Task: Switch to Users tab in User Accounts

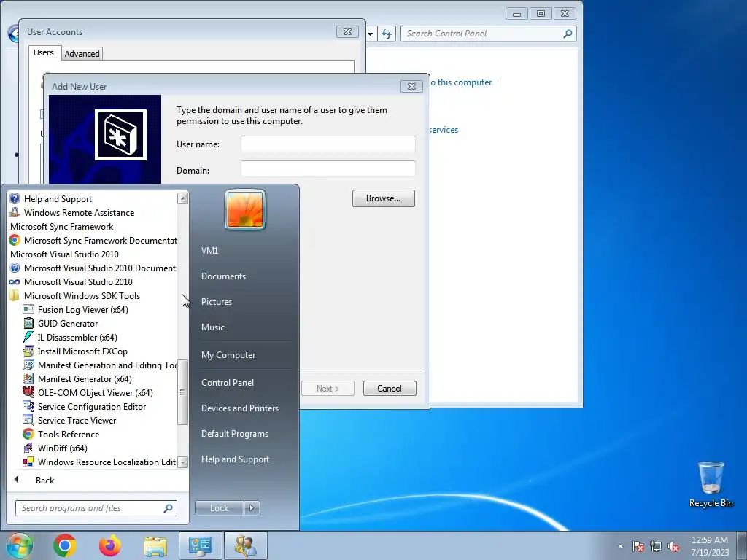Action: click(43, 52)
